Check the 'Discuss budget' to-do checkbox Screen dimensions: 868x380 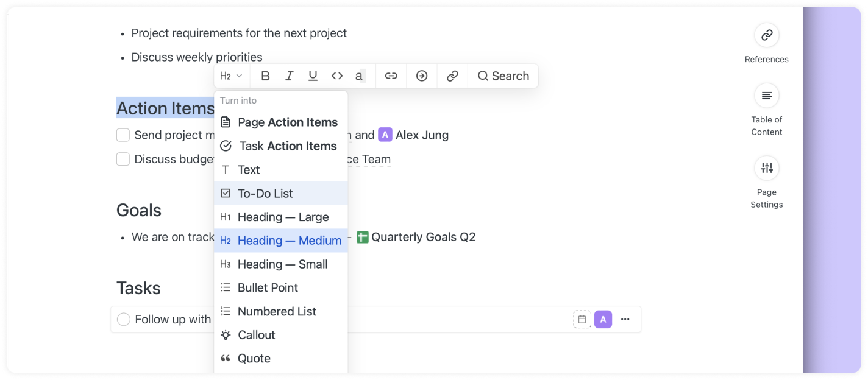tap(123, 160)
